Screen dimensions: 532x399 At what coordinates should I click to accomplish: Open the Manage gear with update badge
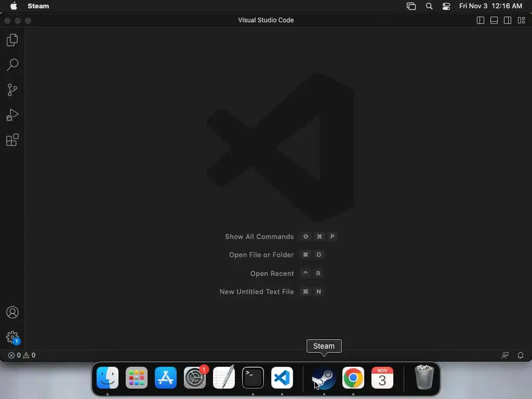click(12, 337)
